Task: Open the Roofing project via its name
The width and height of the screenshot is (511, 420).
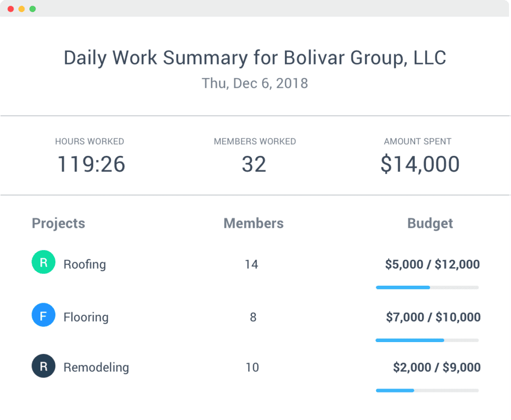Action: 85,264
